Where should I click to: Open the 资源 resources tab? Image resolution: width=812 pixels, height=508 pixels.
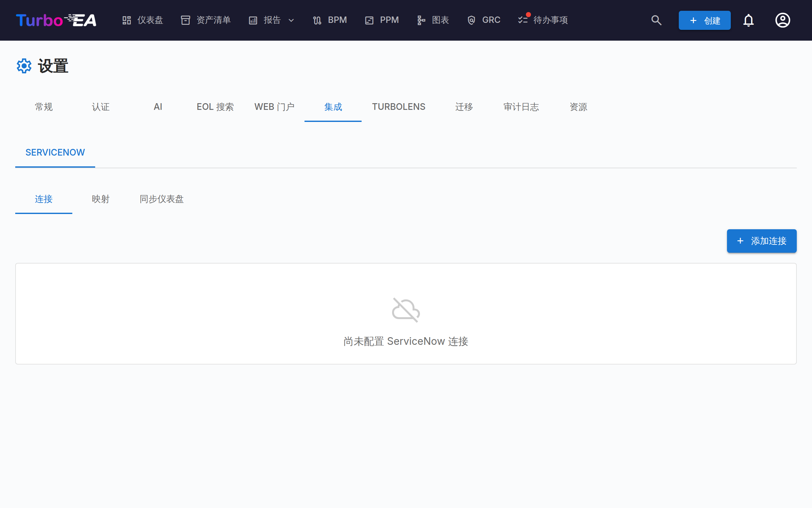[578, 107]
